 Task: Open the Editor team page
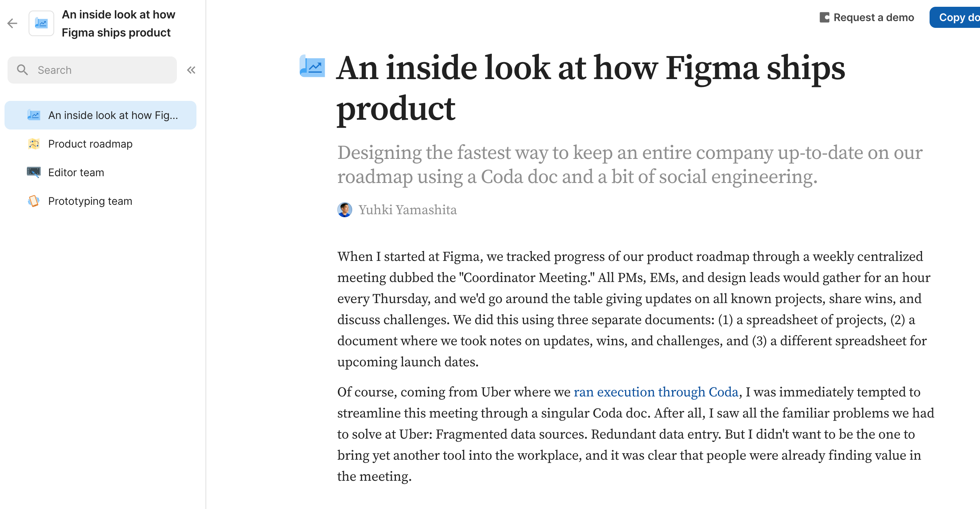100,172
